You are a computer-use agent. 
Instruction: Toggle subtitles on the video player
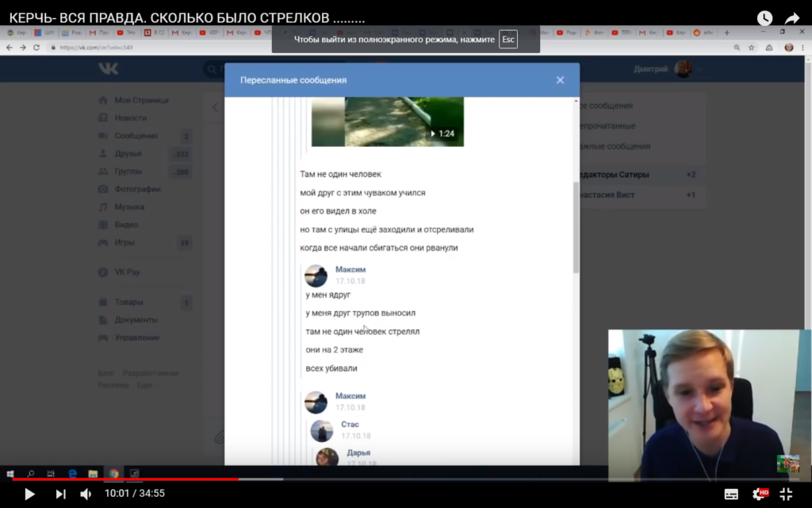[731, 494]
